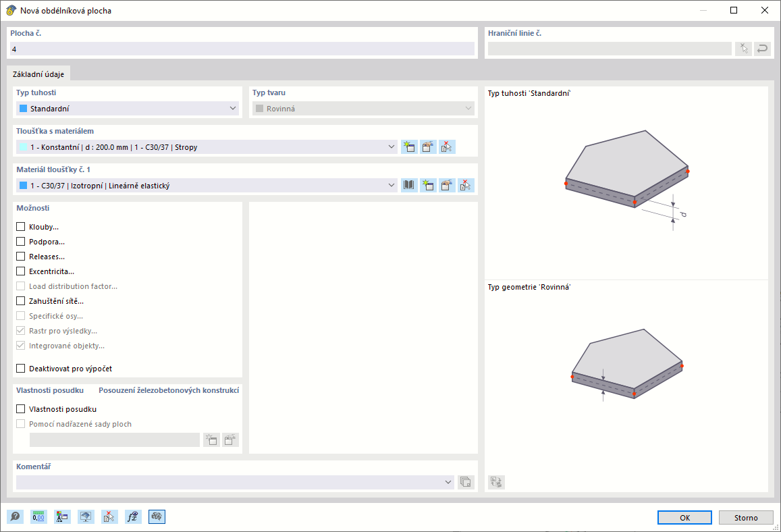Image resolution: width=781 pixels, height=532 pixels.
Task: Open the formula fx icon in bottom toolbar
Action: coord(133,517)
